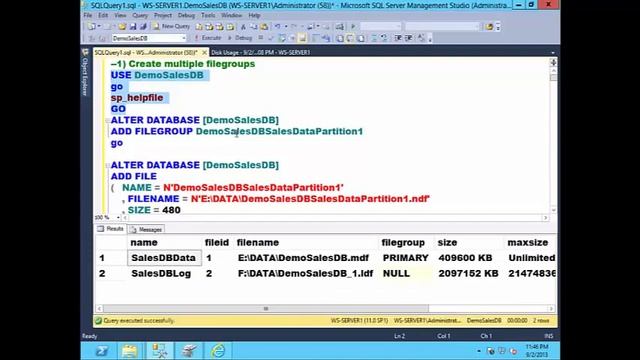Screen dimensions: 640x360
Task: Click the results grid horizontal scrollbar thumb
Action: click(266, 309)
